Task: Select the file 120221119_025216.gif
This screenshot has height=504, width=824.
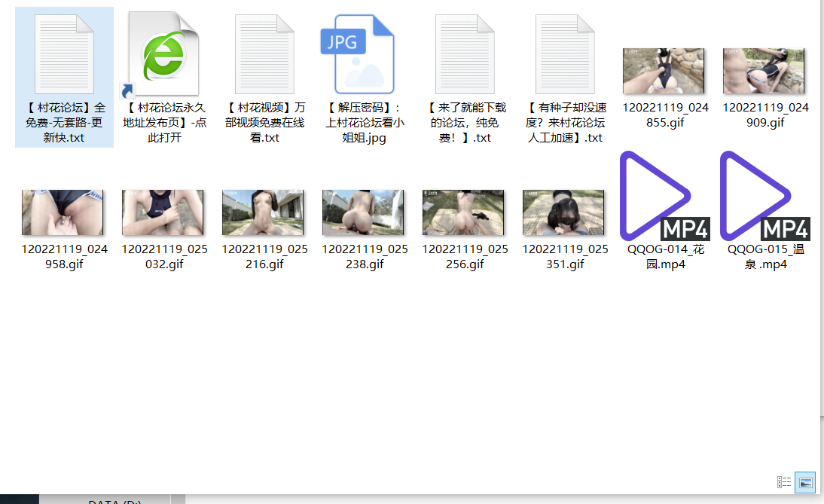Action: 263,212
